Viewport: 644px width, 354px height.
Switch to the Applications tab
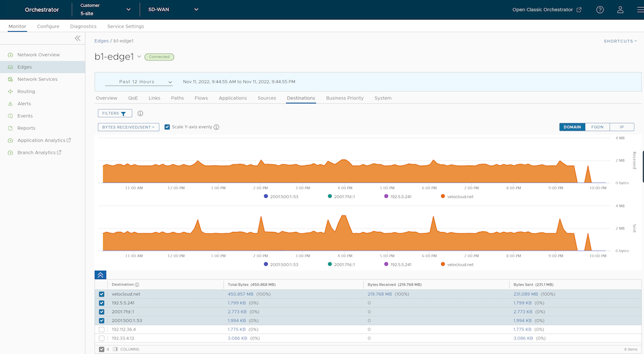(x=233, y=98)
